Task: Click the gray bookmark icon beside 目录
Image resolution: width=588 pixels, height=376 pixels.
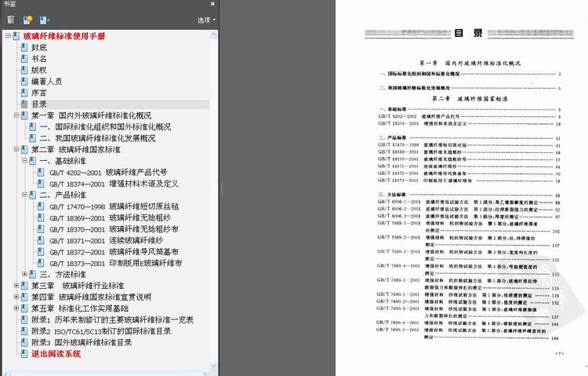Action: click(x=24, y=104)
